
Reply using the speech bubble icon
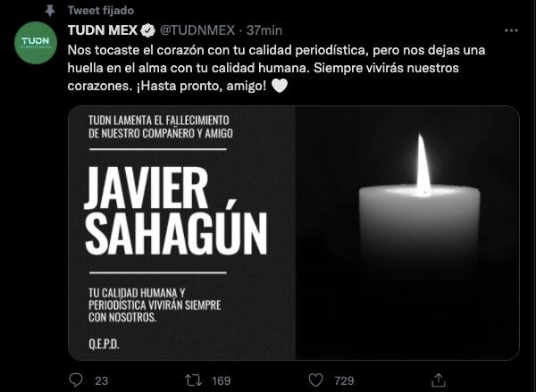pos(76,380)
